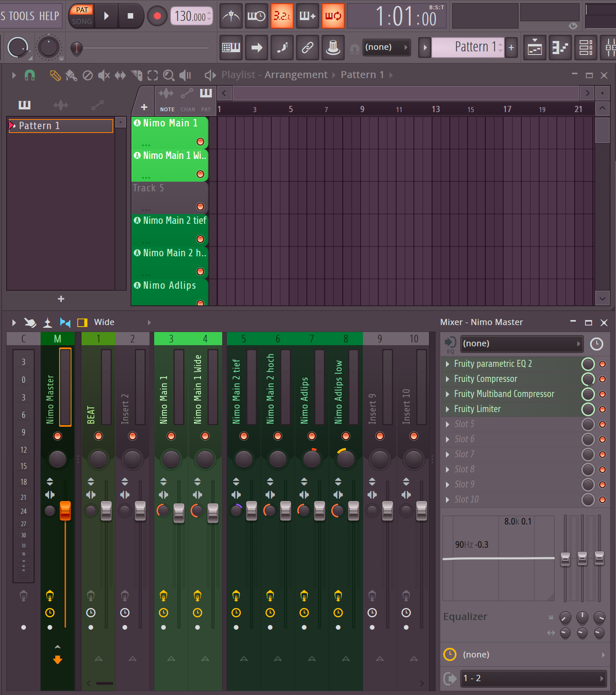Toggle auto scrolling arrow icon
Image resolution: width=616 pixels, height=695 pixels.
pyautogui.click(x=257, y=48)
